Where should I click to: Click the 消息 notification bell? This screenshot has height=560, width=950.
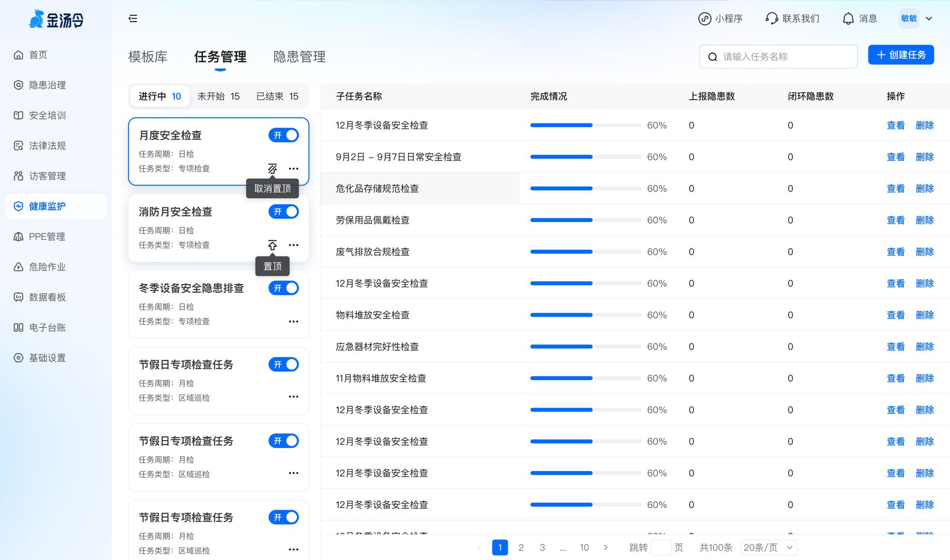tap(848, 19)
